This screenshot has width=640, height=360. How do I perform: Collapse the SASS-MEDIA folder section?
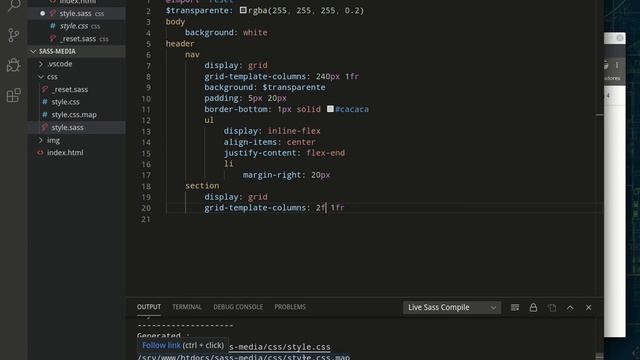(x=77, y=51)
